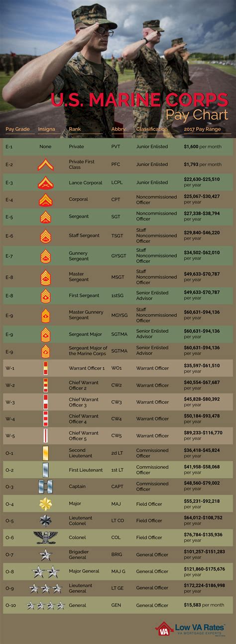Select the Gunnery Sergeant rank label
This screenshot has width=236, height=644.
79,256
